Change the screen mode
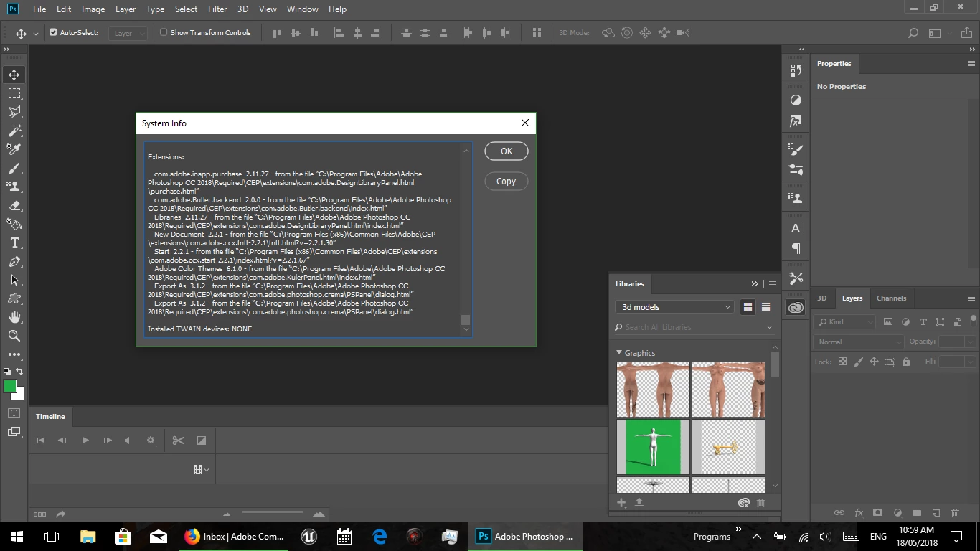The width and height of the screenshot is (980, 551). click(x=14, y=432)
